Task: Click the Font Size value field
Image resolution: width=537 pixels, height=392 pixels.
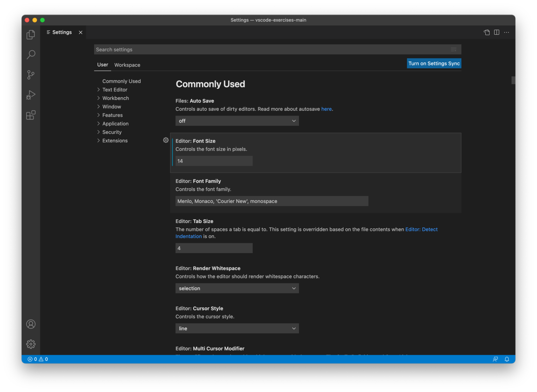Action: click(214, 161)
